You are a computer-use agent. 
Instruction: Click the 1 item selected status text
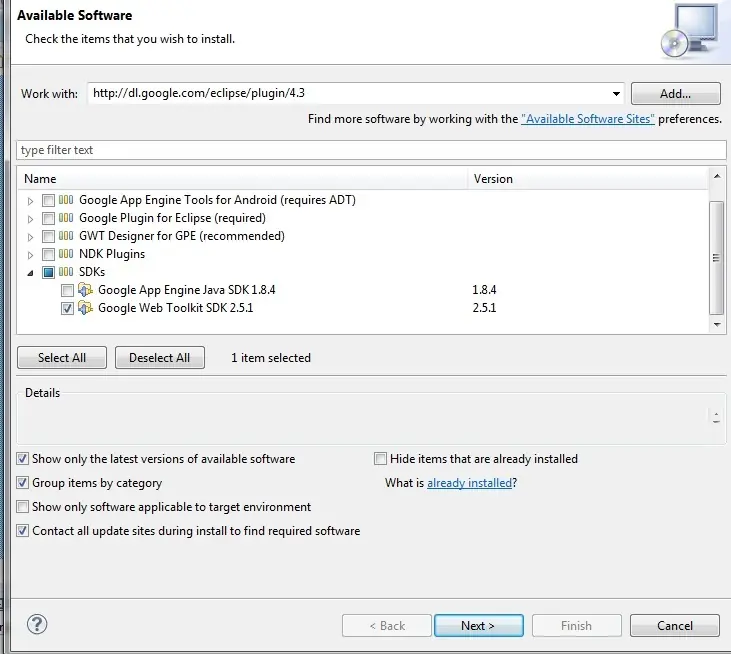tap(271, 358)
